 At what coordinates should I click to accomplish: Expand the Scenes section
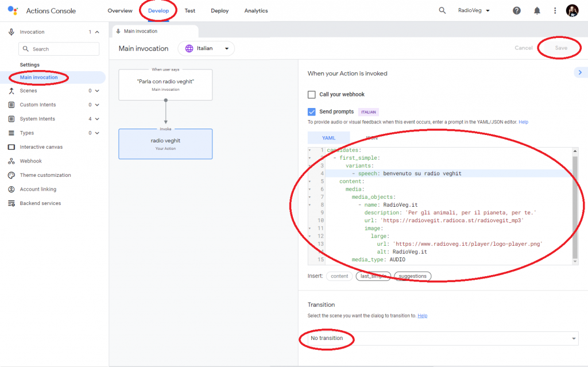click(x=96, y=91)
